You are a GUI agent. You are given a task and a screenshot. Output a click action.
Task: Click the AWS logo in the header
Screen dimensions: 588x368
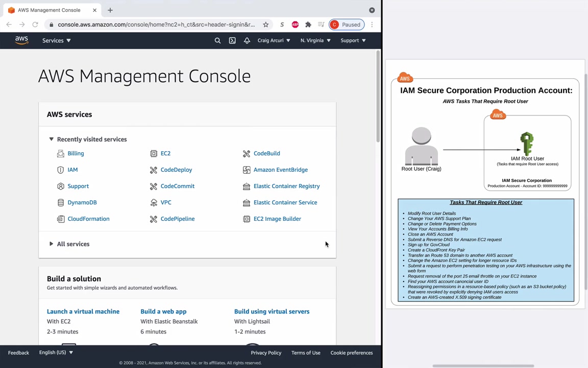coord(21,40)
